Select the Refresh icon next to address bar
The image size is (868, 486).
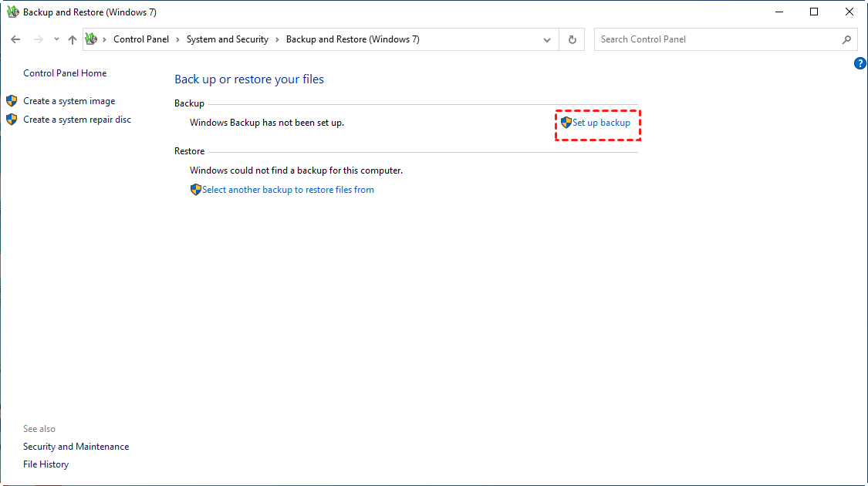click(x=572, y=39)
